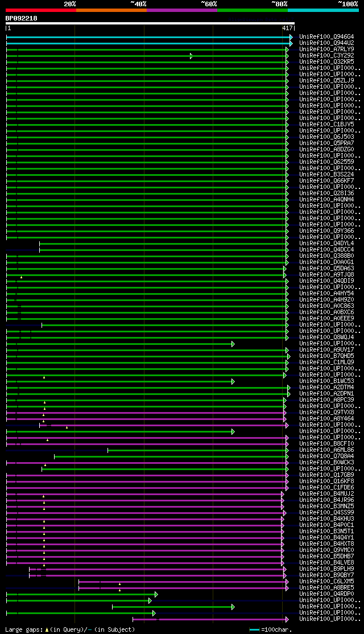Image resolution: width=364 pixels, height=634 pixels.
Task: Select hit label UniRef100_Q17GB9
Action: 327,475
